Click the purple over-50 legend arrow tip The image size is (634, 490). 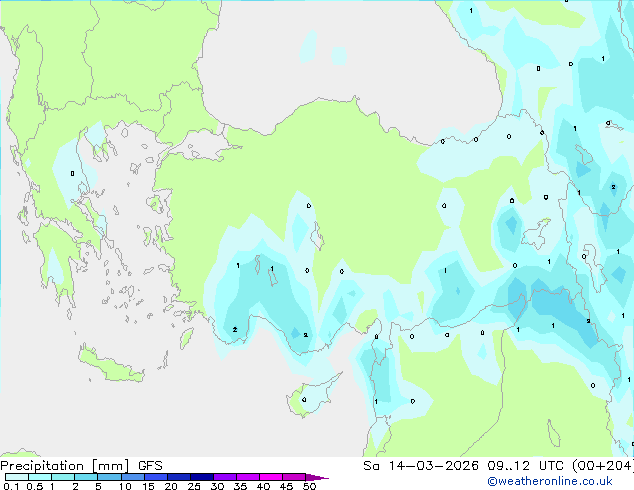tap(317, 477)
